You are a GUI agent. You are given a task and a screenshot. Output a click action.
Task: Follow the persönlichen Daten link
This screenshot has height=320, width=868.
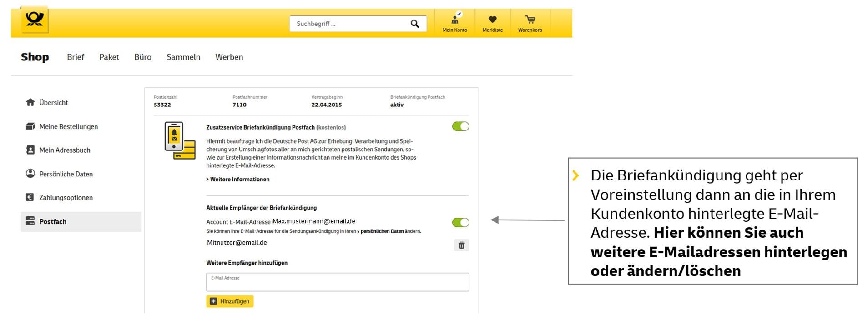pyautogui.click(x=382, y=231)
